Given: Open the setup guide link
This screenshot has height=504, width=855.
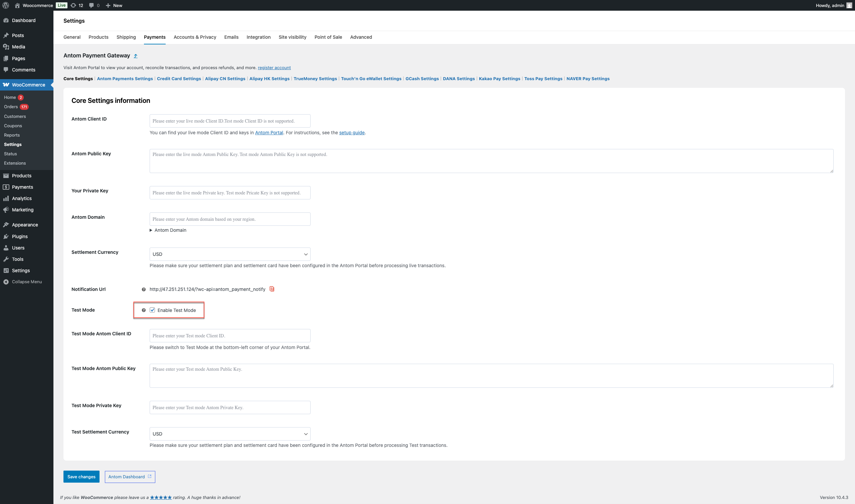Looking at the screenshot, I should pyautogui.click(x=352, y=133).
